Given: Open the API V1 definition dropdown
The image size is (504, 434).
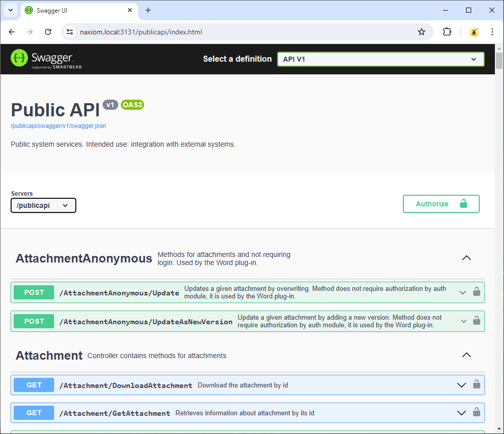Looking at the screenshot, I should click(x=380, y=59).
